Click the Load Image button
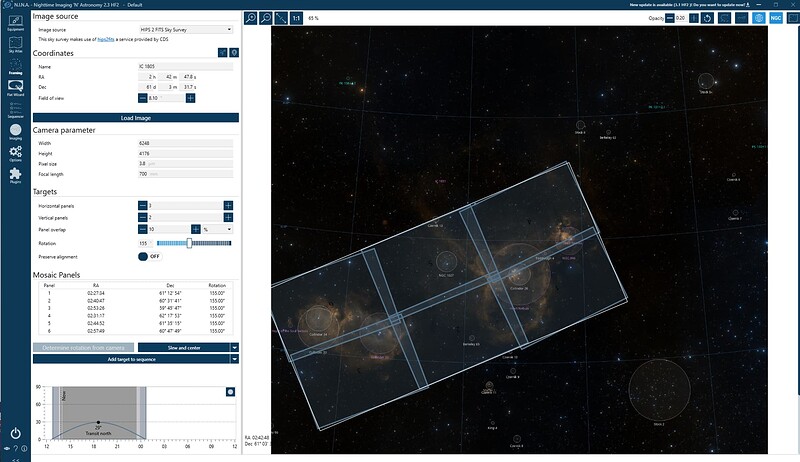This screenshot has height=462, width=800. 136,117
